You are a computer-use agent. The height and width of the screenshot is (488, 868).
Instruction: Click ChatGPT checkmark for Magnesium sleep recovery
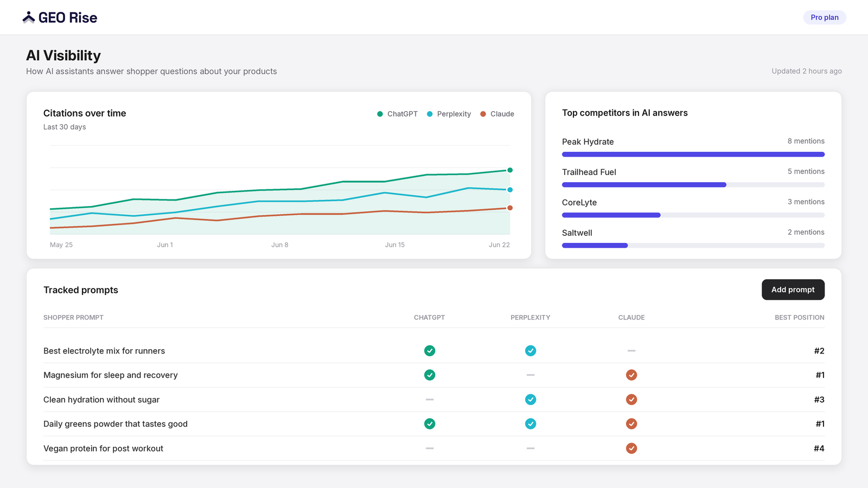click(430, 375)
